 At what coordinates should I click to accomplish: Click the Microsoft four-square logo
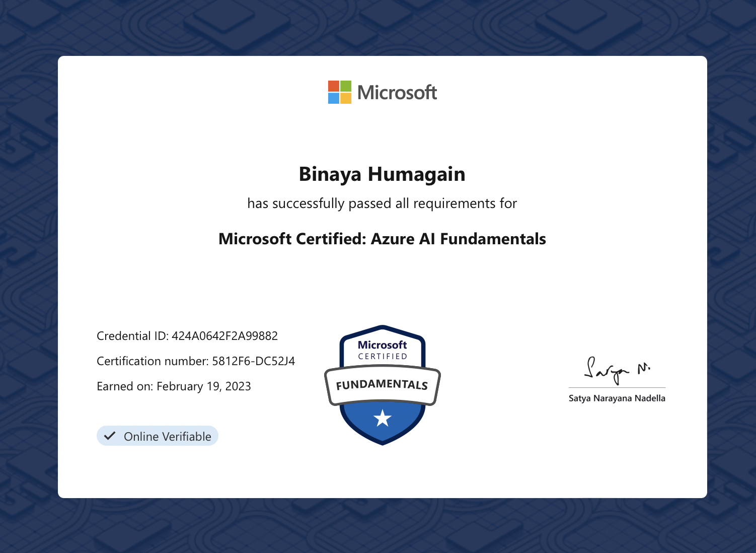(x=340, y=92)
